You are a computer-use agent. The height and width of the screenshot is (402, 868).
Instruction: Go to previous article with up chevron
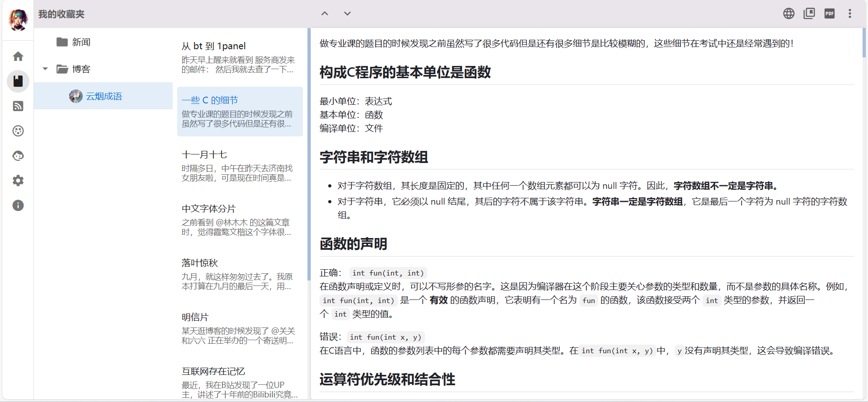(x=325, y=14)
